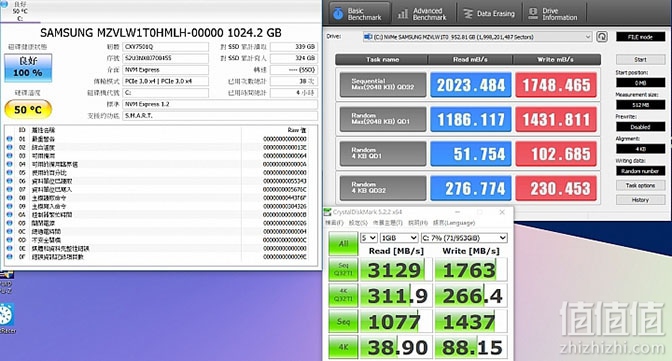
Task: Click the 88.15 4K write value
Action: coord(471,347)
